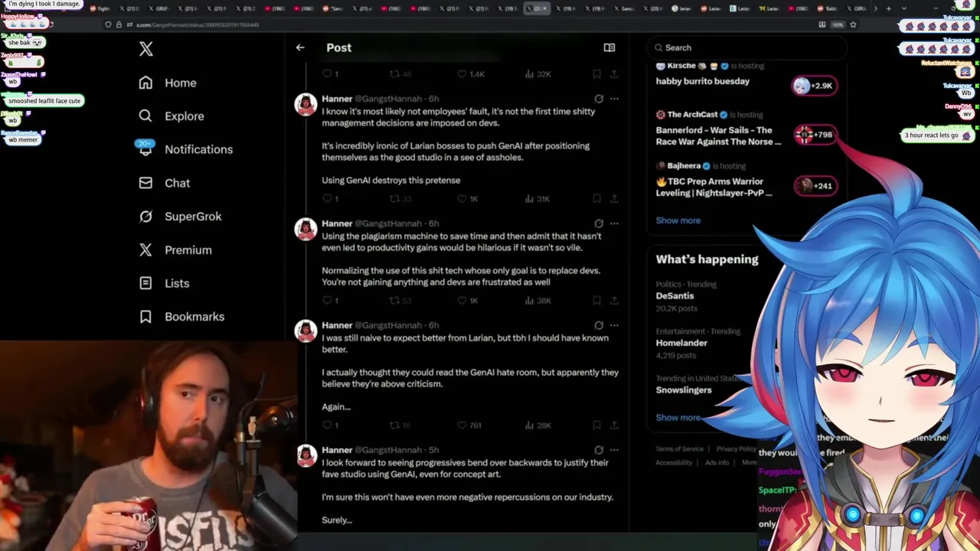This screenshot has width=980, height=551.
Task: Click the X logo in the sidebar
Action: tap(146, 50)
